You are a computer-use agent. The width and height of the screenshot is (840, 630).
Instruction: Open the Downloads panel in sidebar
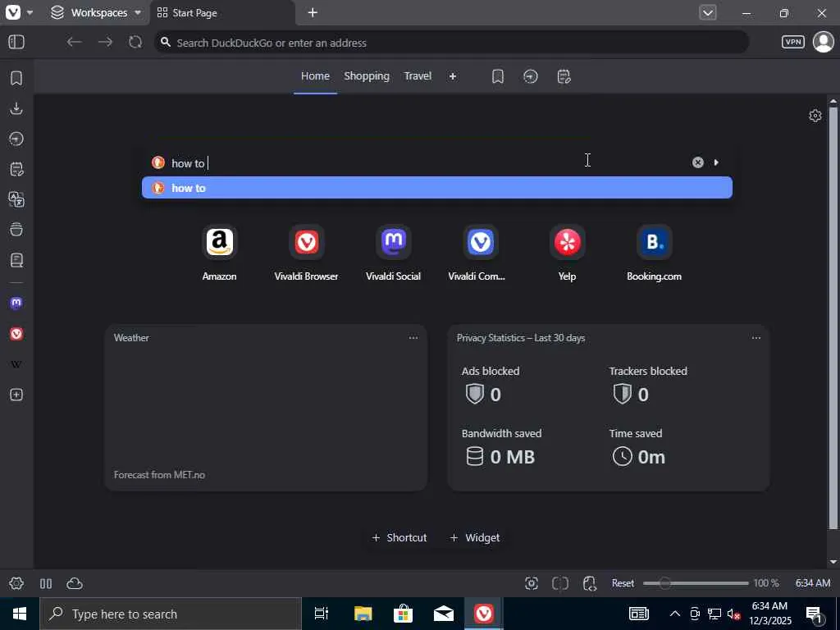pyautogui.click(x=16, y=108)
